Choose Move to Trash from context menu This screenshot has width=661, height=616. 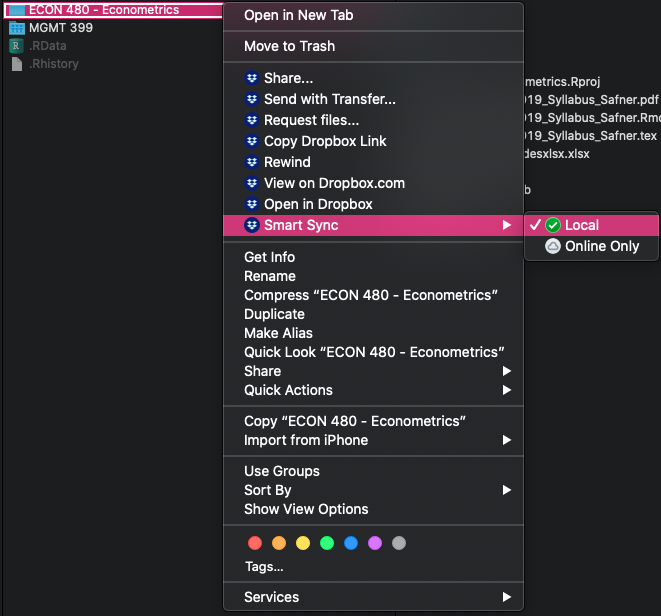[289, 46]
